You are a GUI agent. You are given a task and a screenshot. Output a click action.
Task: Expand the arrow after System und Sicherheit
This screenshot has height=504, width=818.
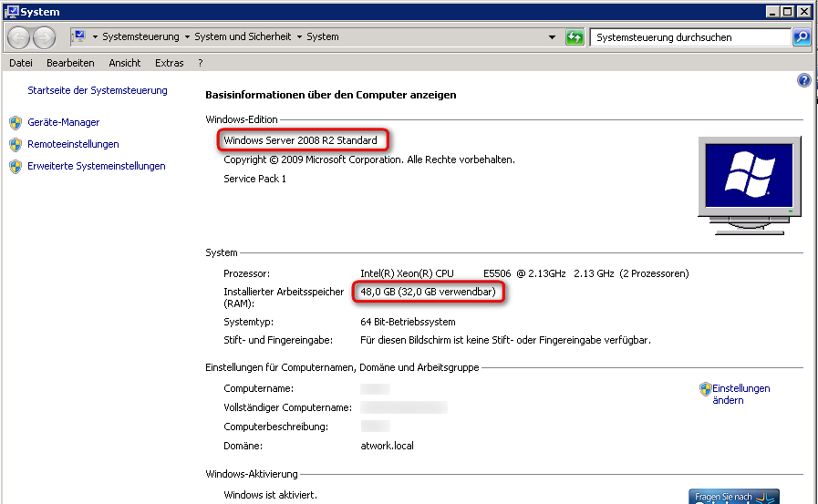[x=299, y=37]
